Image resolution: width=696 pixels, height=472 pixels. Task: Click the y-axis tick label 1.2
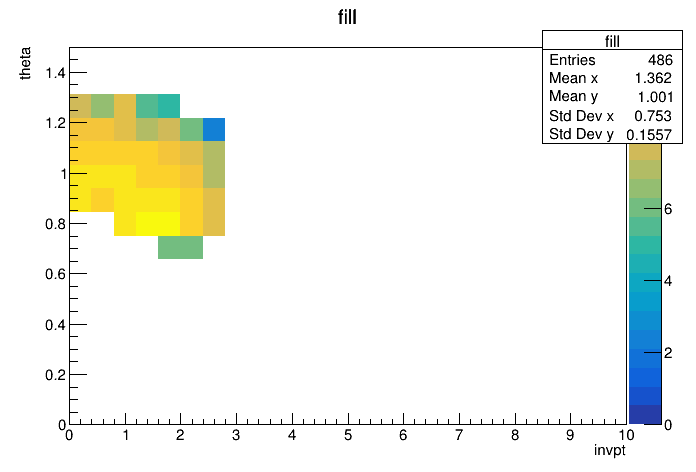pos(55,123)
